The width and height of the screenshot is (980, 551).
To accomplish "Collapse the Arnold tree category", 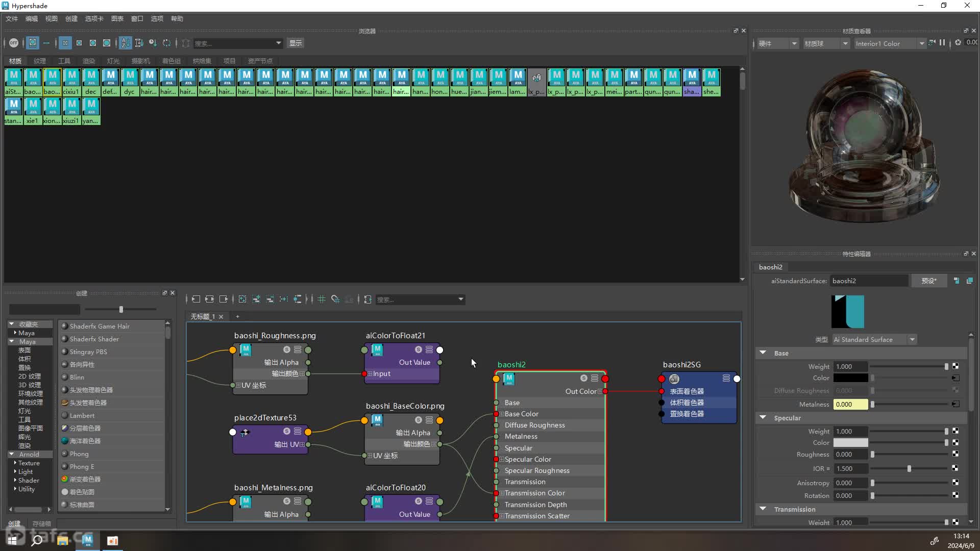I will coord(11,454).
